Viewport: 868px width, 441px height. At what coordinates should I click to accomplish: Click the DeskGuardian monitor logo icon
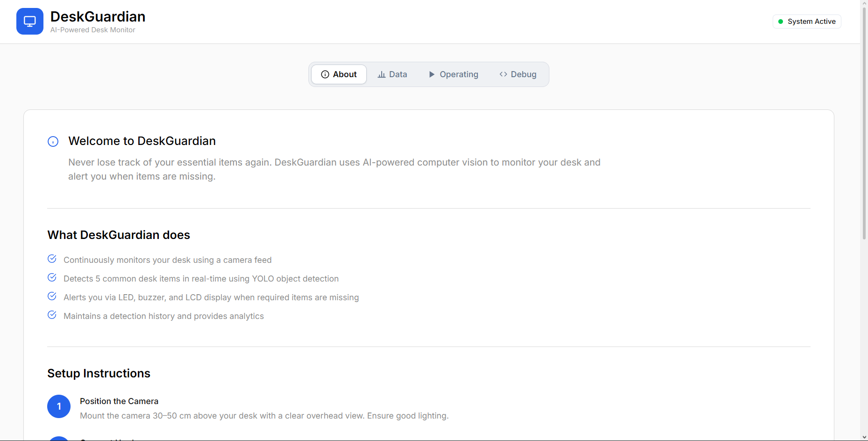click(30, 22)
